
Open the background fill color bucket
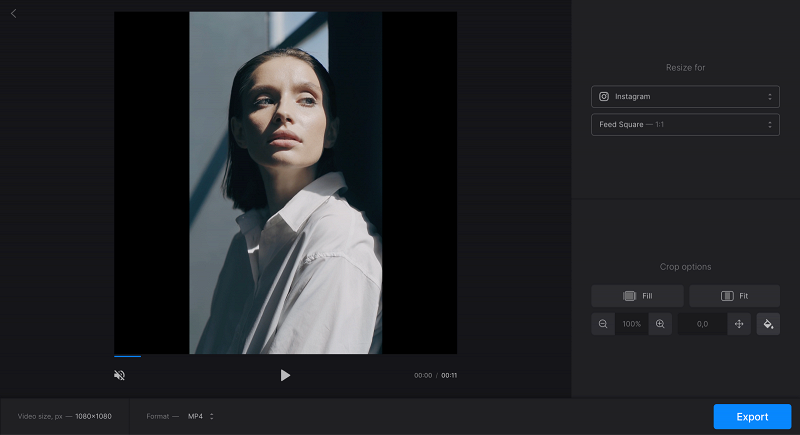coord(768,324)
